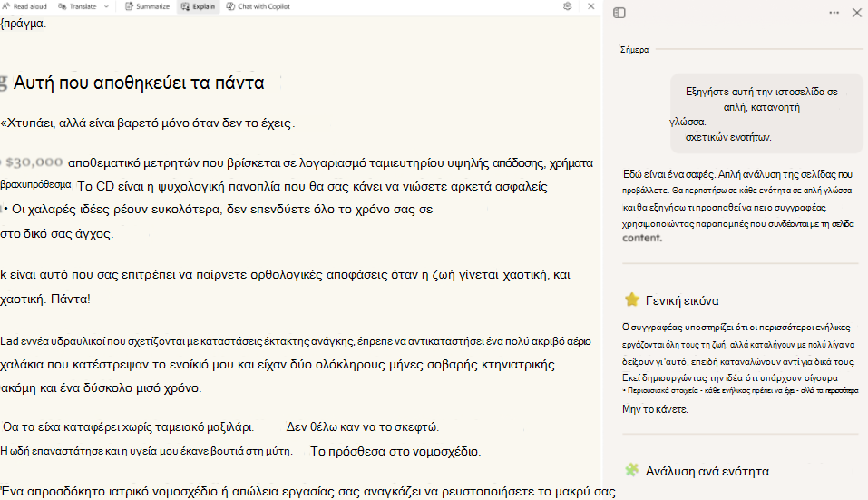Click the line 'στο δικό σας άγχος.'
The image size is (868, 500).
57,233
